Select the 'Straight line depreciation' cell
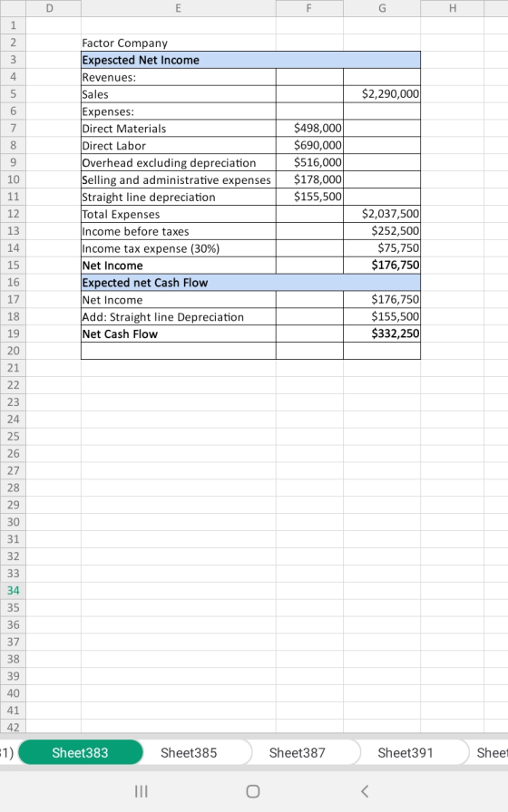Screen dimensions: 508x812 point(179,197)
